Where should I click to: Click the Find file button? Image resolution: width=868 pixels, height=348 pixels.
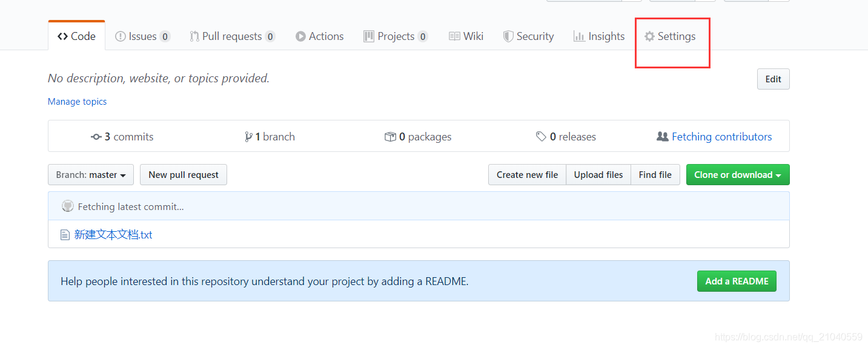coord(655,175)
